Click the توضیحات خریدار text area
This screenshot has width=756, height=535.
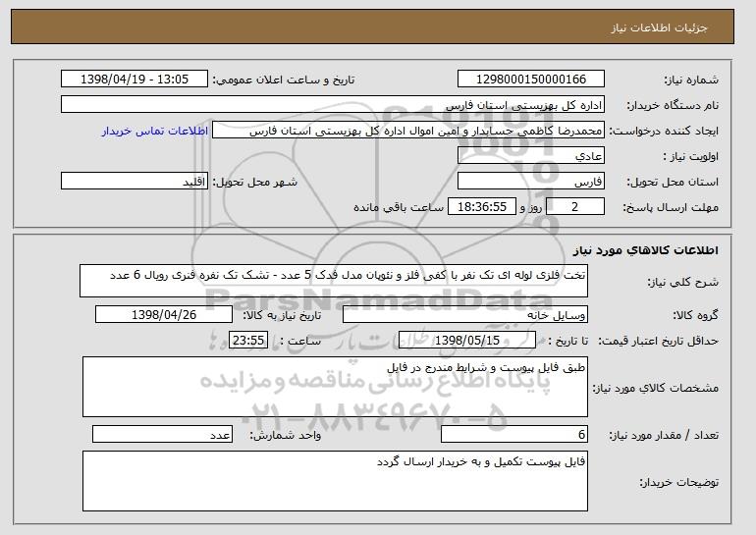(335, 481)
